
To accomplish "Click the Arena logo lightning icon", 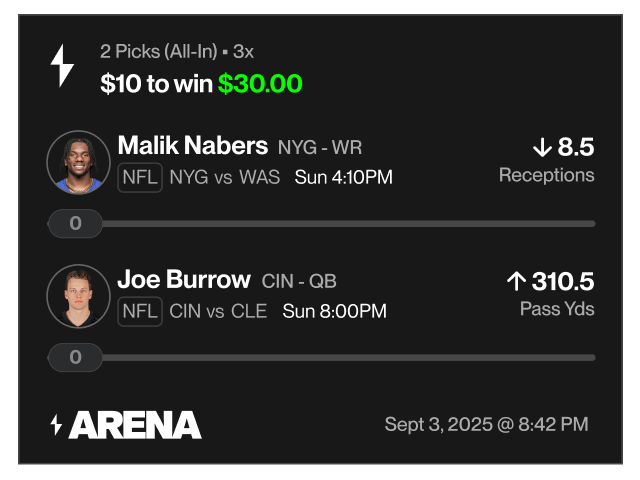I will click(56, 425).
